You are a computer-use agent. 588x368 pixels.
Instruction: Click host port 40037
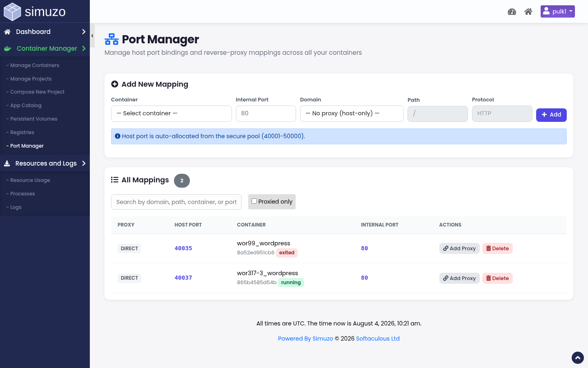(183, 278)
